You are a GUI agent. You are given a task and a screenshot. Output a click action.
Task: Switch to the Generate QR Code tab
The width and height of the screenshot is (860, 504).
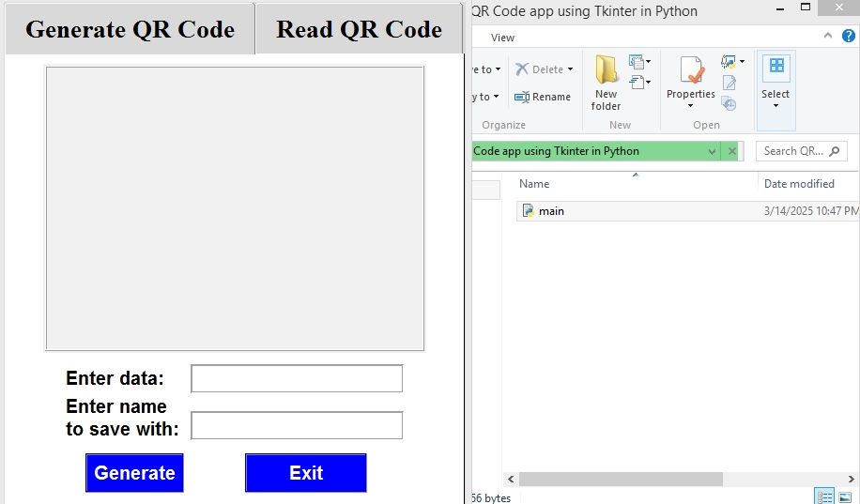click(x=130, y=29)
